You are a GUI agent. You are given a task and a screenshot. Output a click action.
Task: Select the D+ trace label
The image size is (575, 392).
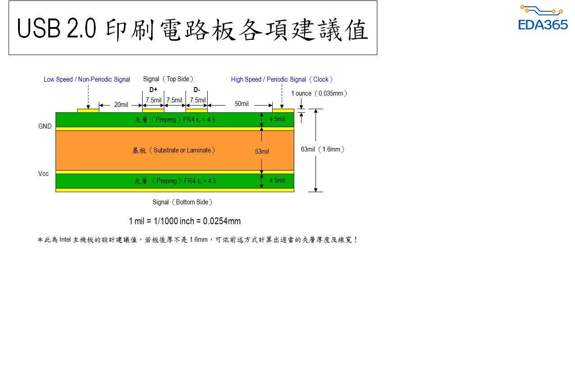(x=153, y=90)
